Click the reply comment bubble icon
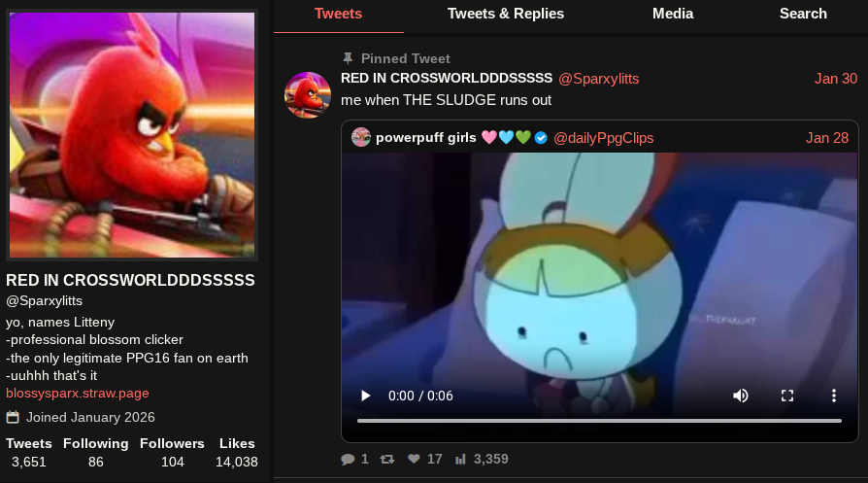 coord(348,459)
